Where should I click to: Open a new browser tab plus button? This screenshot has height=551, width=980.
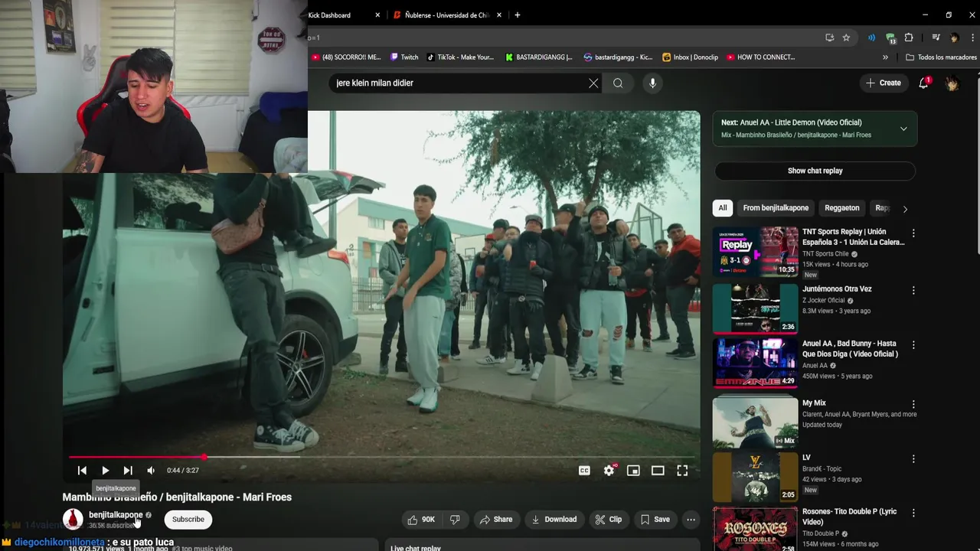click(518, 15)
